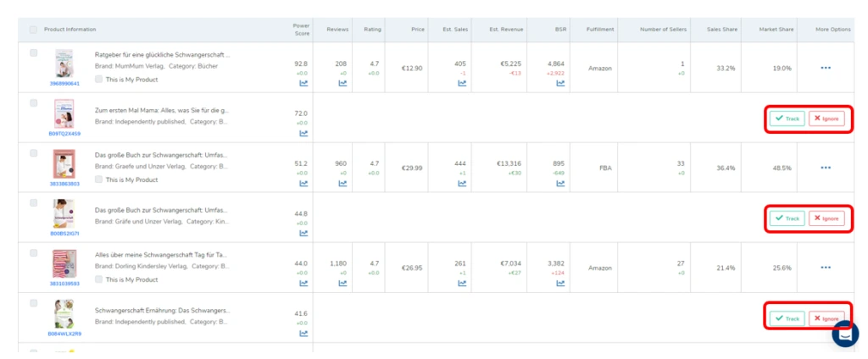View Reviews trend chart for MumMum Verlag book
Viewport: 868px width, 359px height.
pyautogui.click(x=342, y=83)
